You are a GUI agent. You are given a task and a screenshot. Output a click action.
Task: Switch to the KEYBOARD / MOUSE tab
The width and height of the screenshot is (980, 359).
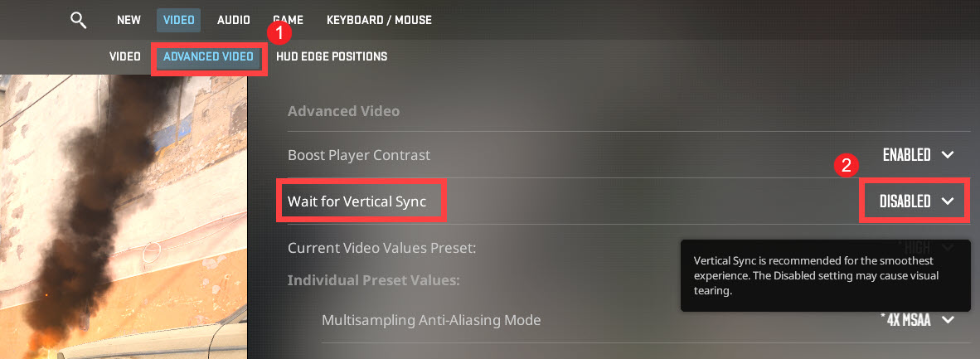[x=379, y=20]
